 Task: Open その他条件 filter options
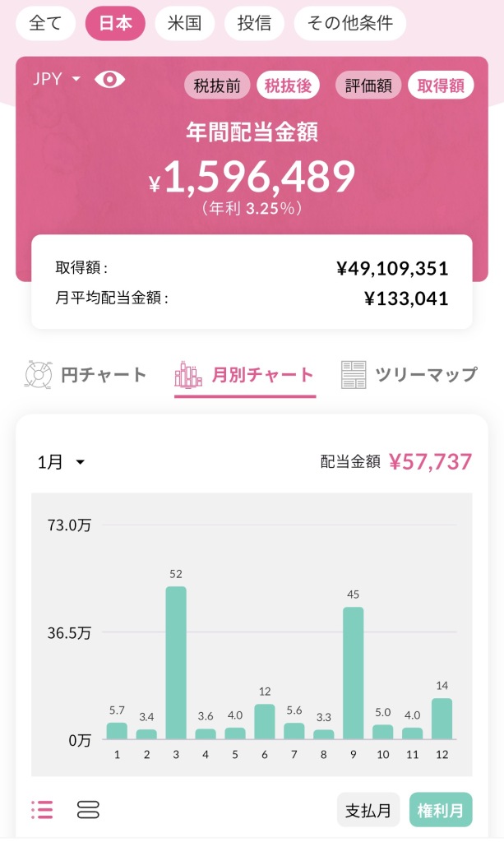pyautogui.click(x=349, y=23)
